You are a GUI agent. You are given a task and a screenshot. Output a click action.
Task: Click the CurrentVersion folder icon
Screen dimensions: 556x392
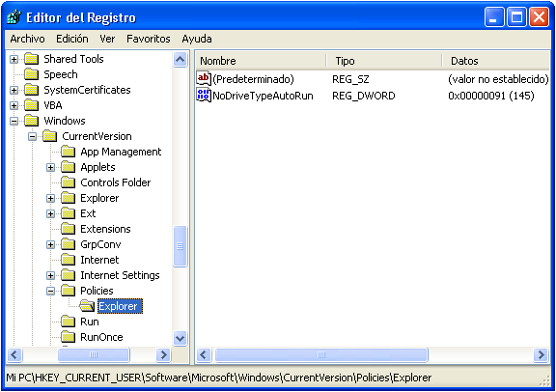50,136
